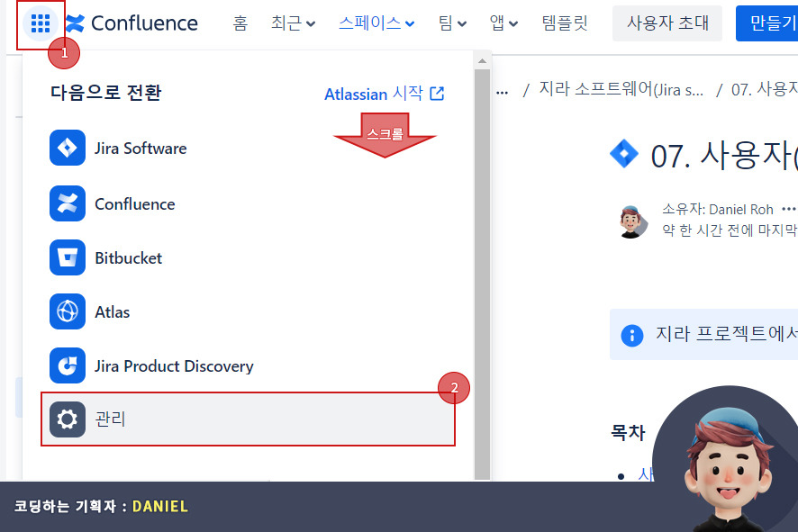Click the gear icon beside 관리

(x=68, y=419)
